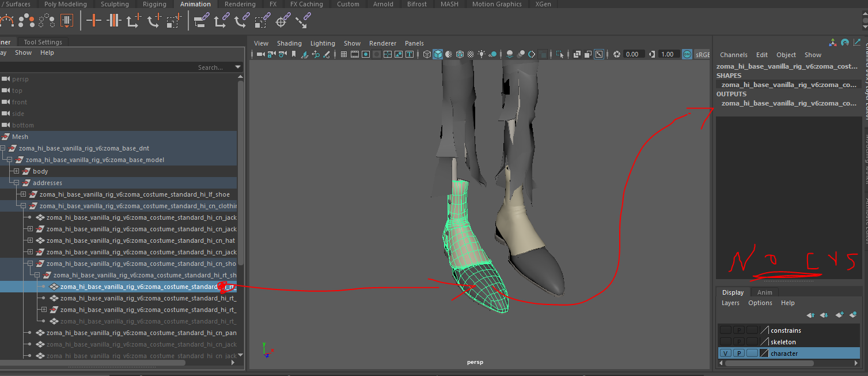
Task: Expand the body group in the Outliner
Action: (17, 171)
